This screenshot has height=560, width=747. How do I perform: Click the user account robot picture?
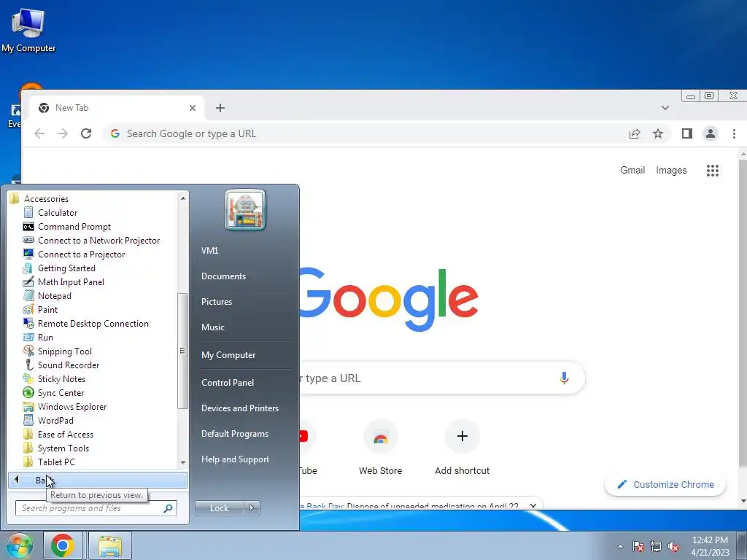coord(245,210)
